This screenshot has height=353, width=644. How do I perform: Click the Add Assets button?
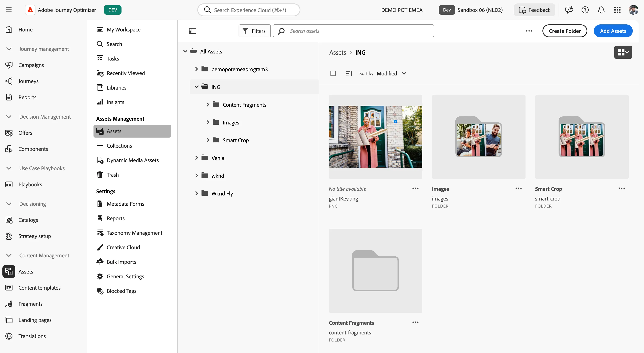point(613,31)
